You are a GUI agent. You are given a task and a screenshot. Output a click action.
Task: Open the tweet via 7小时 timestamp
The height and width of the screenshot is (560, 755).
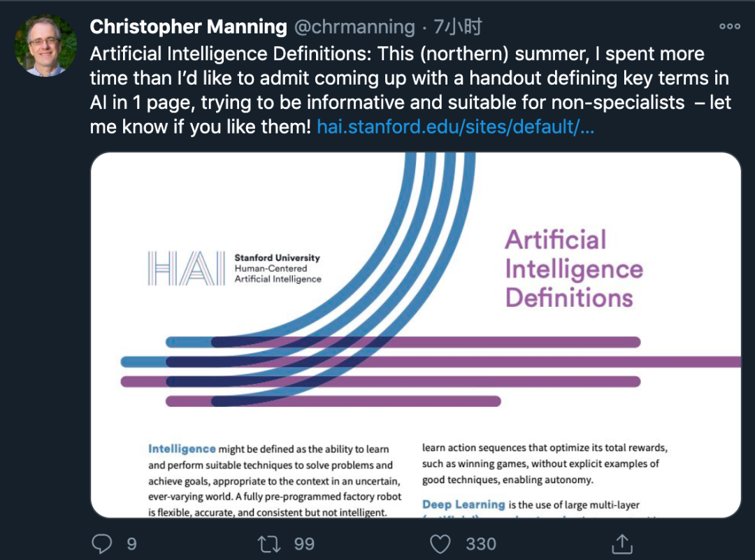(457, 27)
